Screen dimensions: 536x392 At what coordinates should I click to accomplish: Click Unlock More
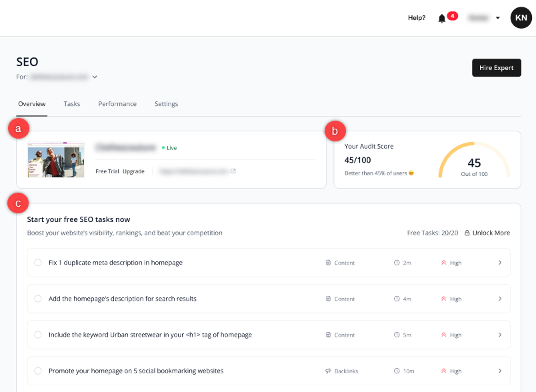click(491, 233)
